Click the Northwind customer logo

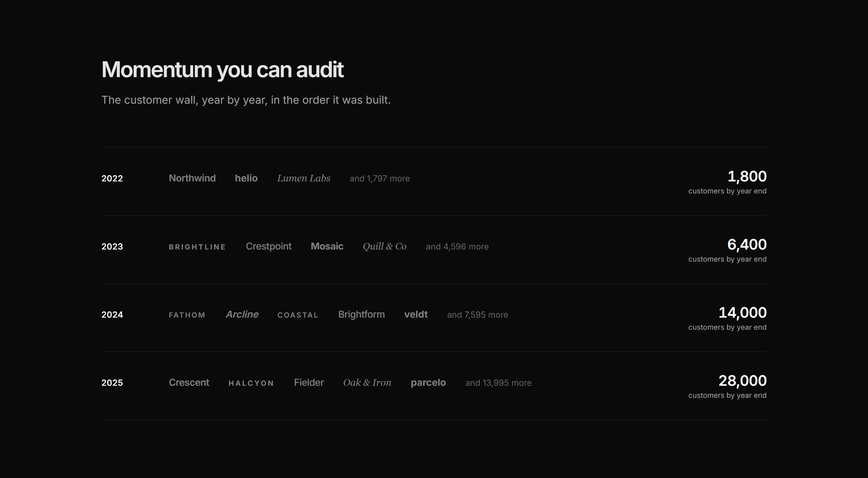point(192,178)
